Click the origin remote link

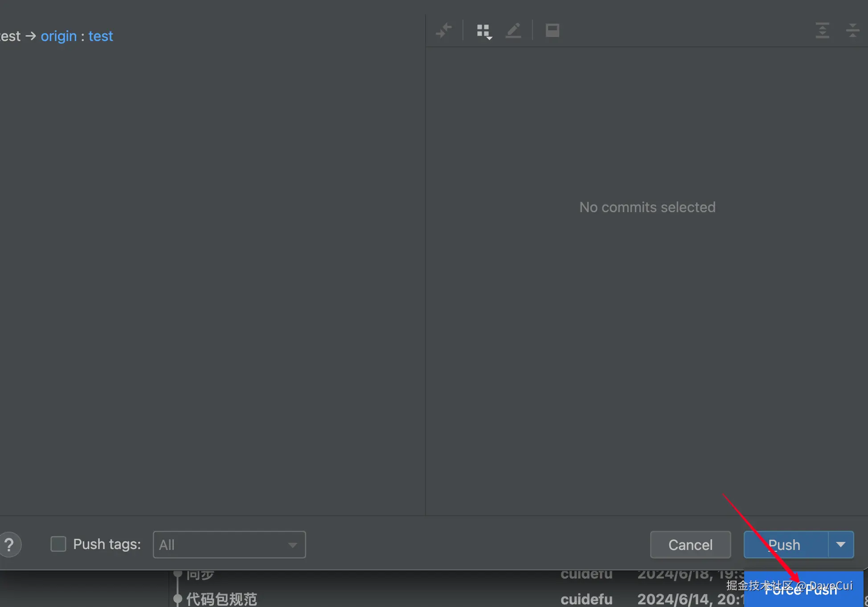coord(59,36)
